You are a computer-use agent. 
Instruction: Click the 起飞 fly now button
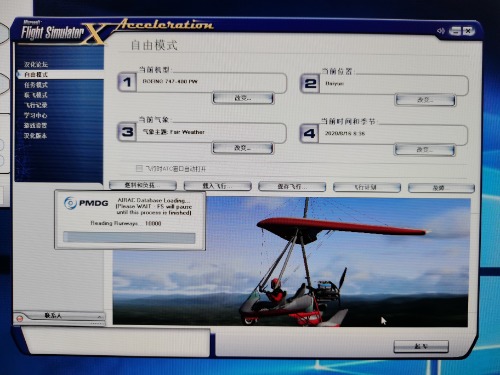pyautogui.click(x=421, y=346)
